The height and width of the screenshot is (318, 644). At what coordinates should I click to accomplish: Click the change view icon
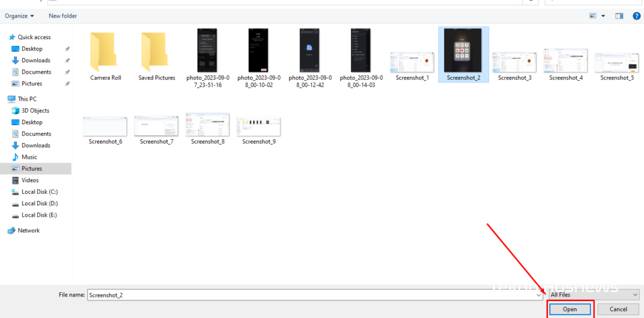pos(593,16)
